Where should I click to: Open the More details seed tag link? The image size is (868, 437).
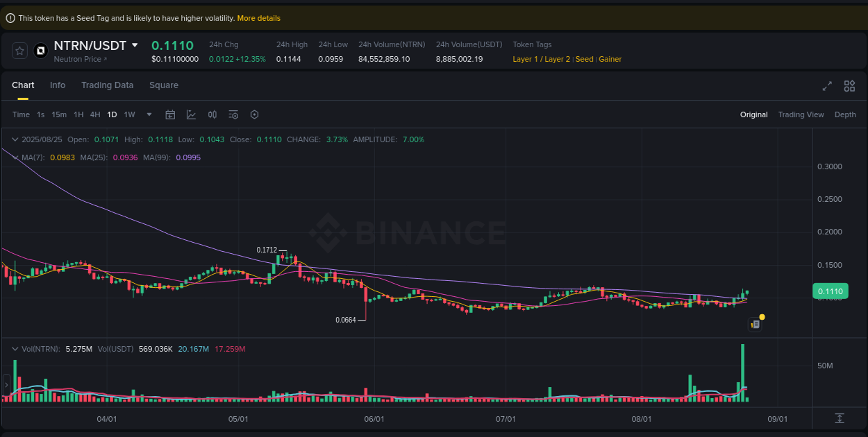258,17
